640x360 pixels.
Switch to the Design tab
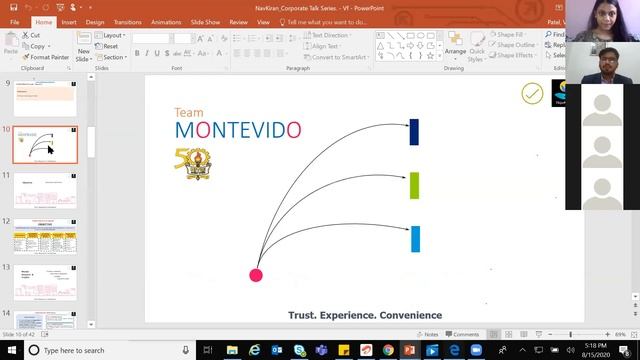click(x=95, y=22)
